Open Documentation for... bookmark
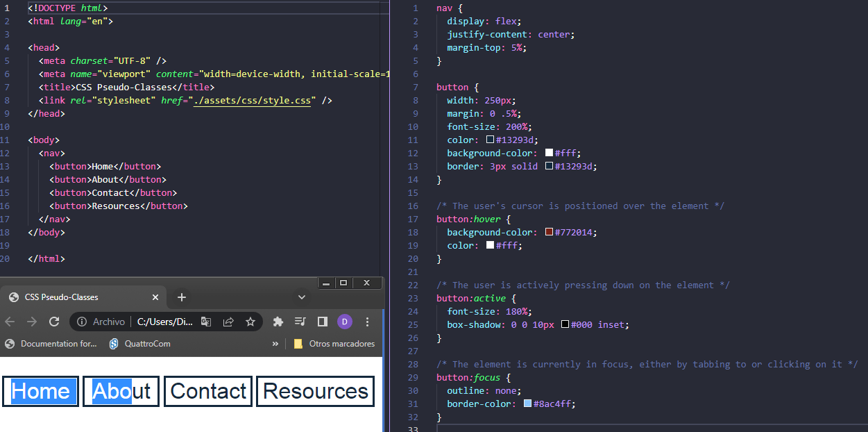The image size is (868, 432). pyautogui.click(x=51, y=344)
